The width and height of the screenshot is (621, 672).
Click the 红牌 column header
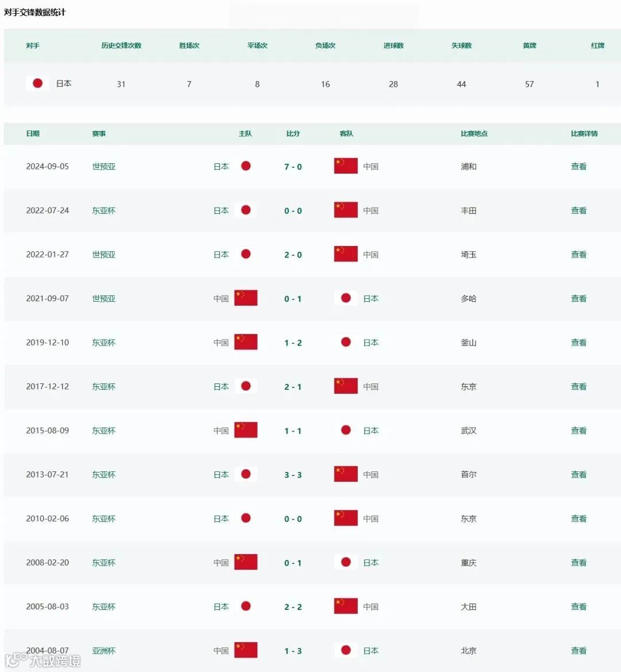click(x=597, y=45)
